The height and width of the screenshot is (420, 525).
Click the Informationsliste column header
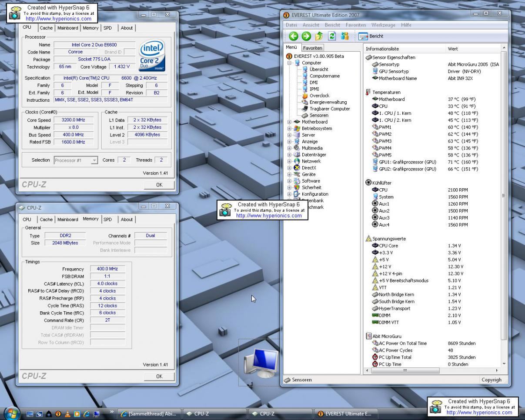click(405, 49)
